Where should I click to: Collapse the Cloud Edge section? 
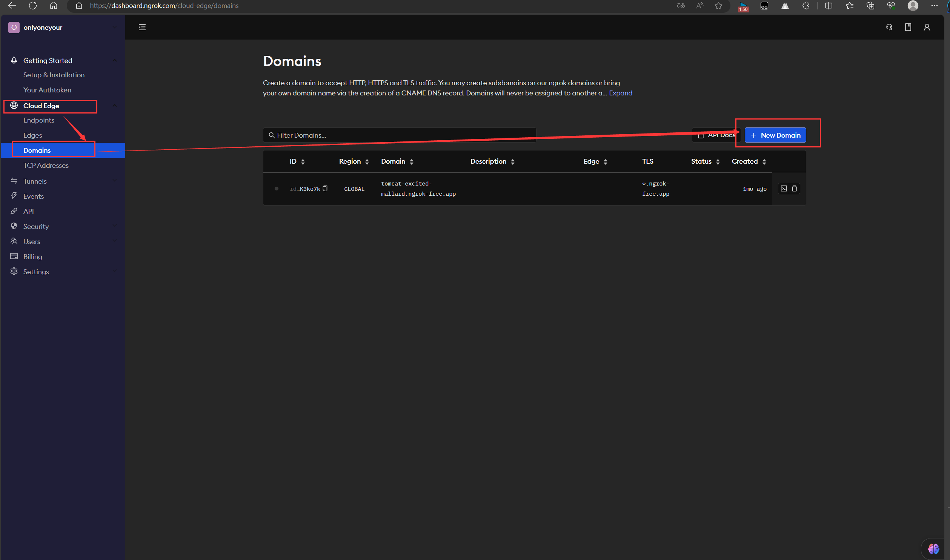(114, 106)
